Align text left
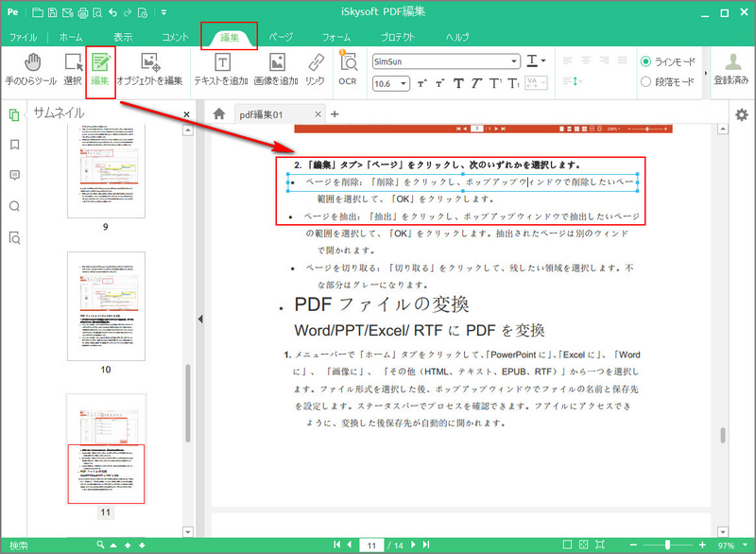 [x=568, y=61]
